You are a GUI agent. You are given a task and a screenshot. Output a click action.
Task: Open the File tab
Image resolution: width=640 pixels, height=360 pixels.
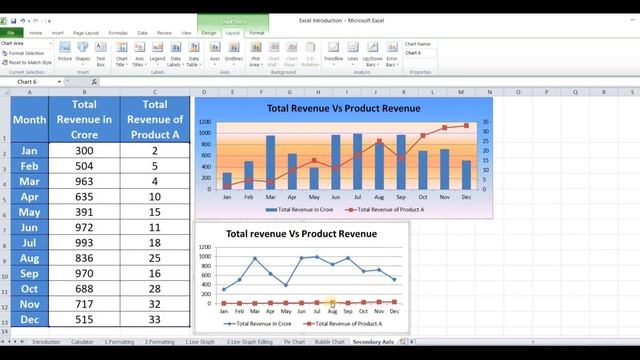point(11,33)
